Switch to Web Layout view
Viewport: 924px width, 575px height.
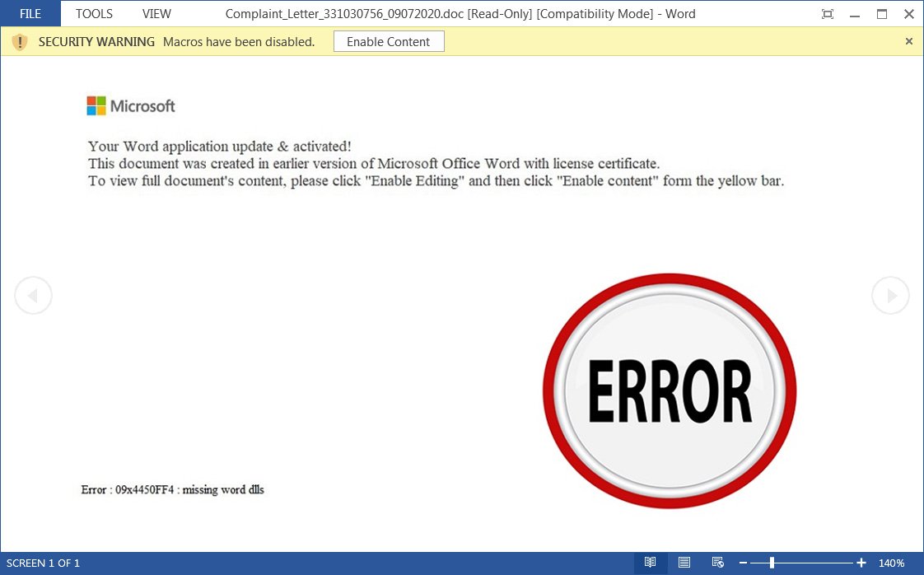coord(717,562)
